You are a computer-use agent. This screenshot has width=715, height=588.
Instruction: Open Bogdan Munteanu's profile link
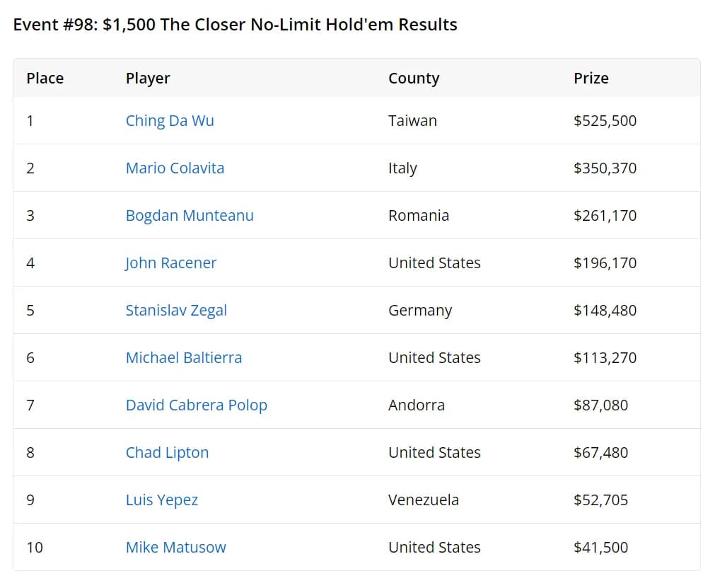pyautogui.click(x=190, y=215)
